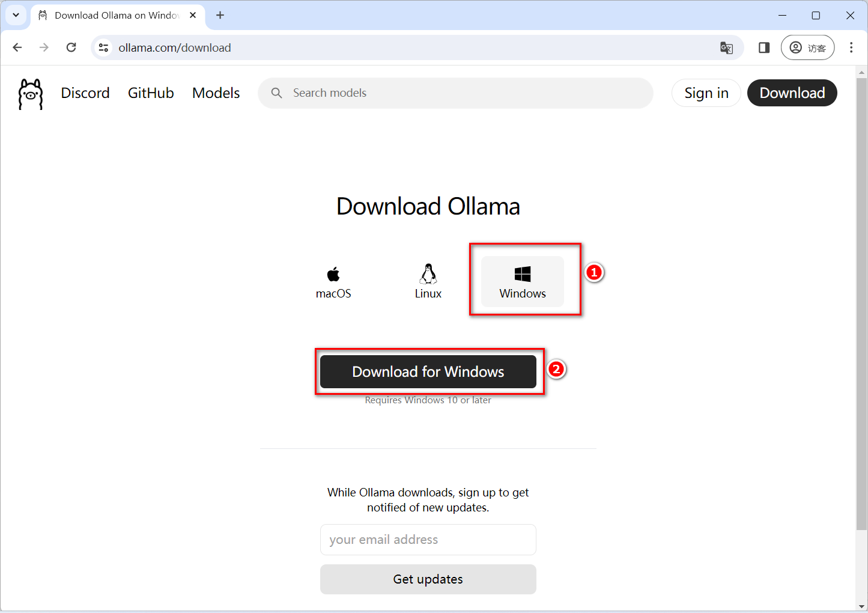Screen dimensions: 868x613
Task: Click the email address input field
Action: click(x=428, y=540)
